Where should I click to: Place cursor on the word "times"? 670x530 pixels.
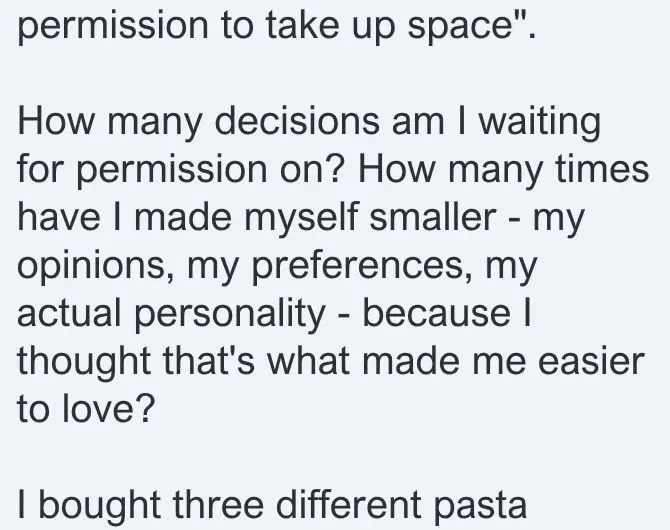tap(605, 172)
